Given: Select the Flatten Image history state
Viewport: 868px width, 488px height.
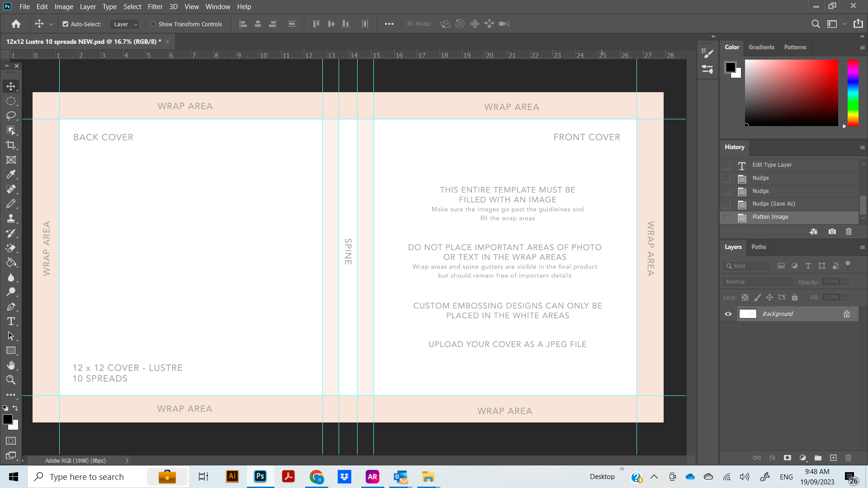Looking at the screenshot, I should 770,217.
